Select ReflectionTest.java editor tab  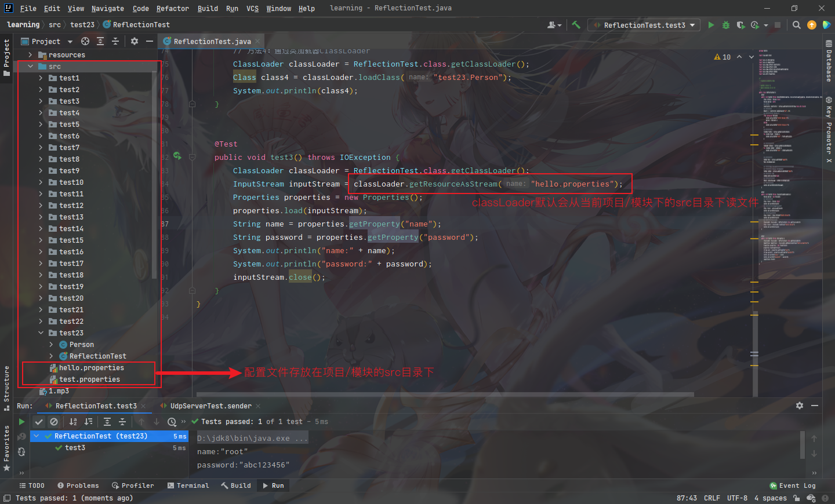pos(212,41)
